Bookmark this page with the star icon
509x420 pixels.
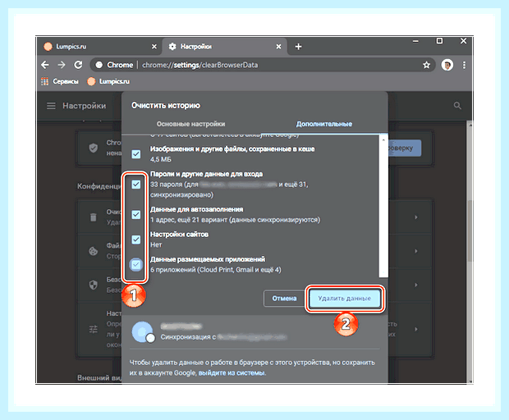click(x=426, y=65)
